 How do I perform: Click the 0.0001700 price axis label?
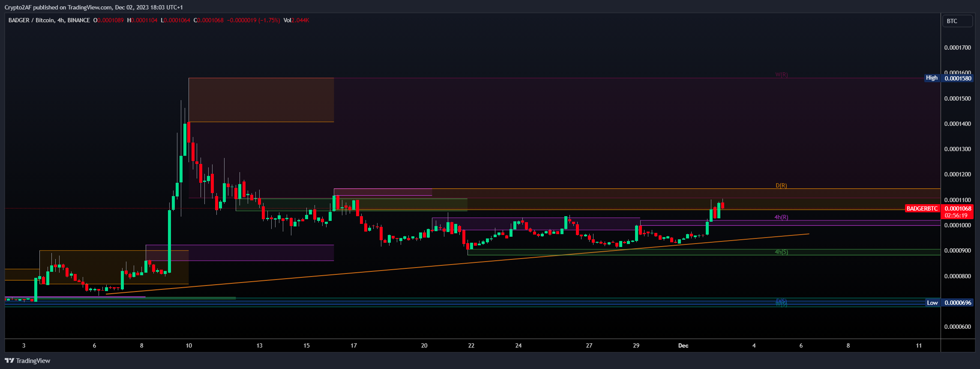tap(958, 48)
